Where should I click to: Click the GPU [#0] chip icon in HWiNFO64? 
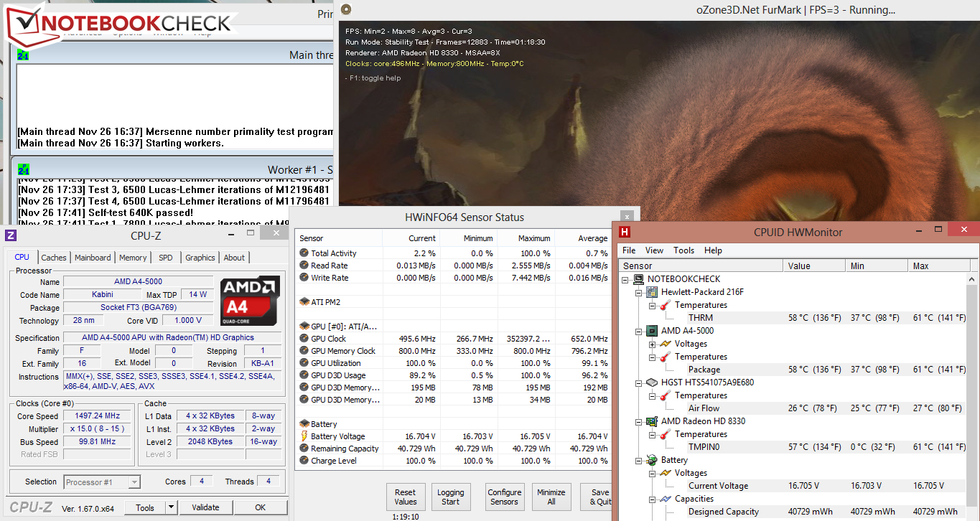tap(304, 327)
